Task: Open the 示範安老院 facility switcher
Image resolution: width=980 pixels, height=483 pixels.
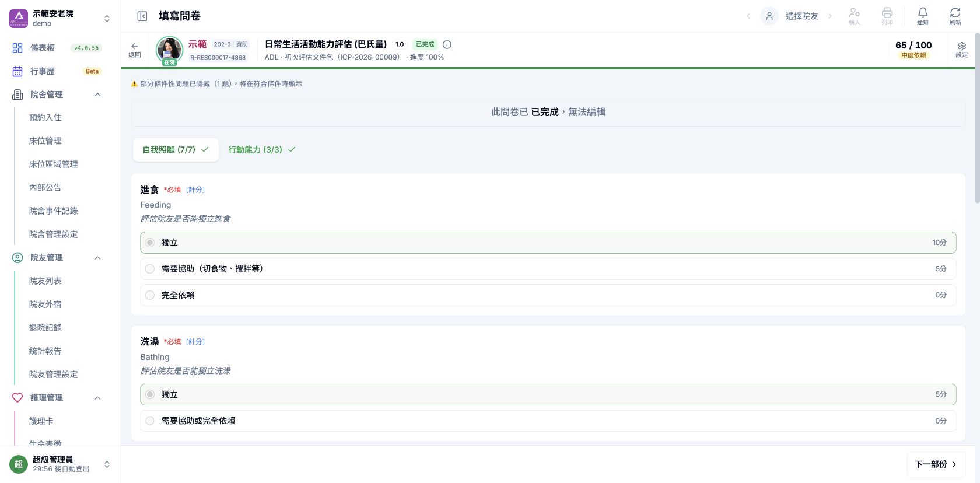Action: click(107, 19)
